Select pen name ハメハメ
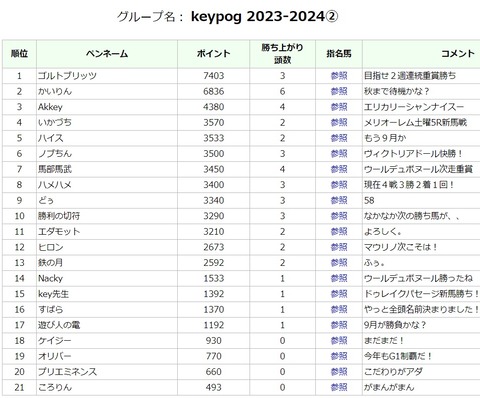480x398 pixels. coord(55,185)
